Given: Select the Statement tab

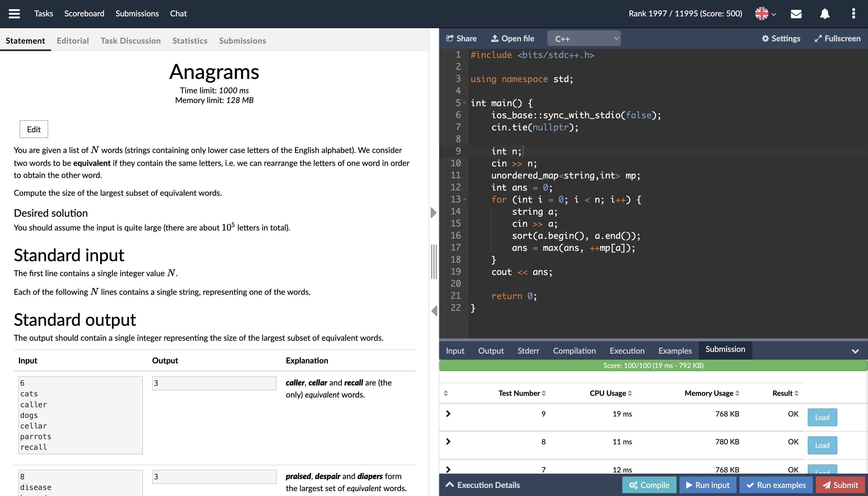Looking at the screenshot, I should point(25,40).
